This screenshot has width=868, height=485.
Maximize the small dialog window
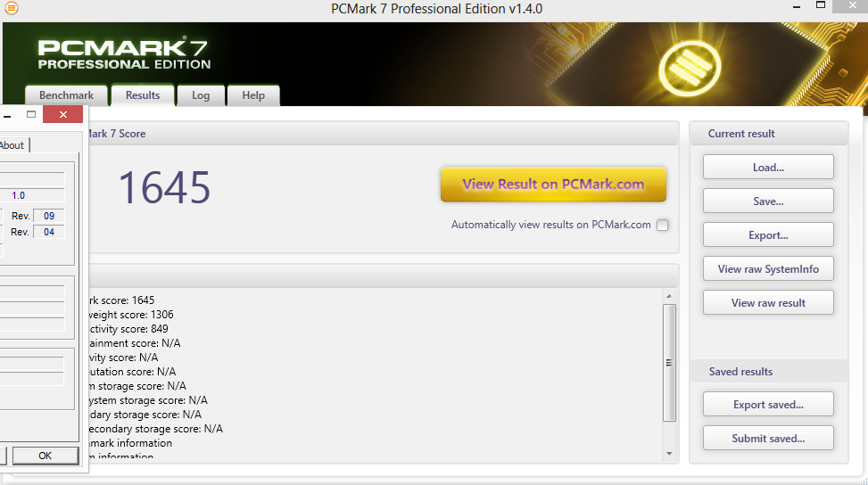pyautogui.click(x=31, y=114)
